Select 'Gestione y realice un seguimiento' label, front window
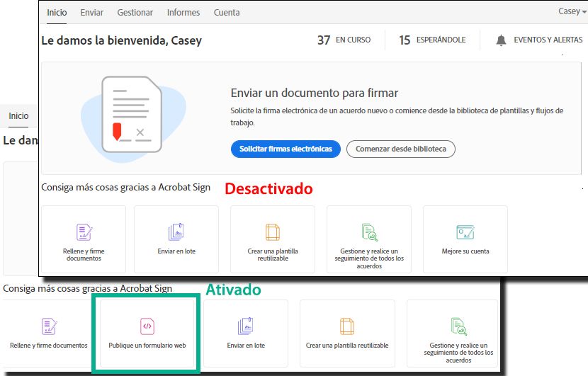Screen dimensions: 588x376 369,258
